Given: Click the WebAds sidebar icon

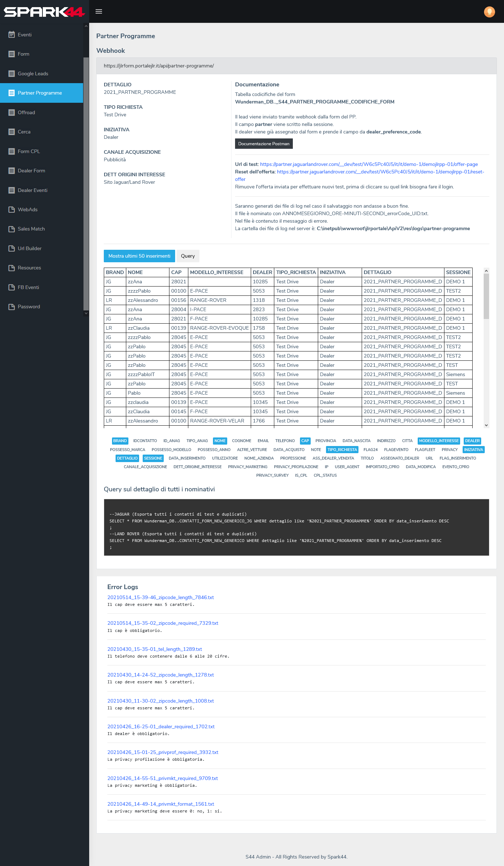Looking at the screenshot, I should 11,209.
